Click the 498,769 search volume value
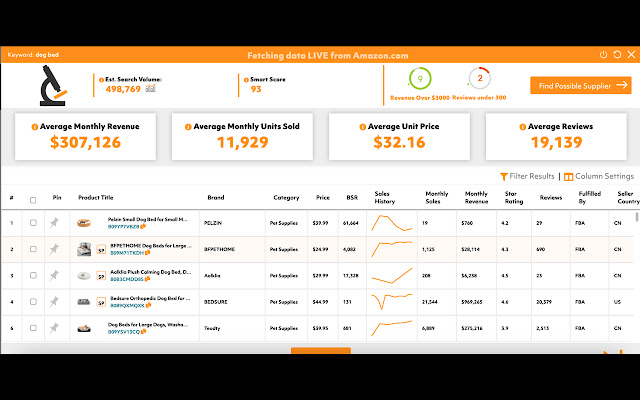The width and height of the screenshot is (640, 400). [123, 89]
